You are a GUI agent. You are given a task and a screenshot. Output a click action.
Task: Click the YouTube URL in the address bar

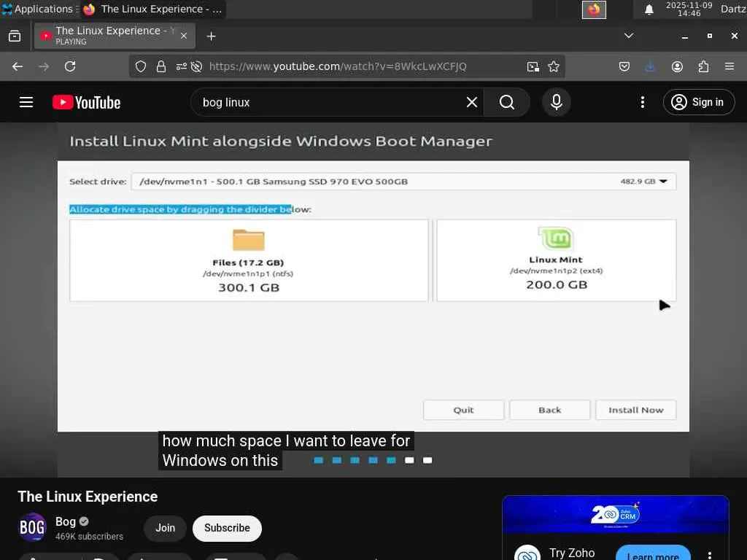point(338,66)
